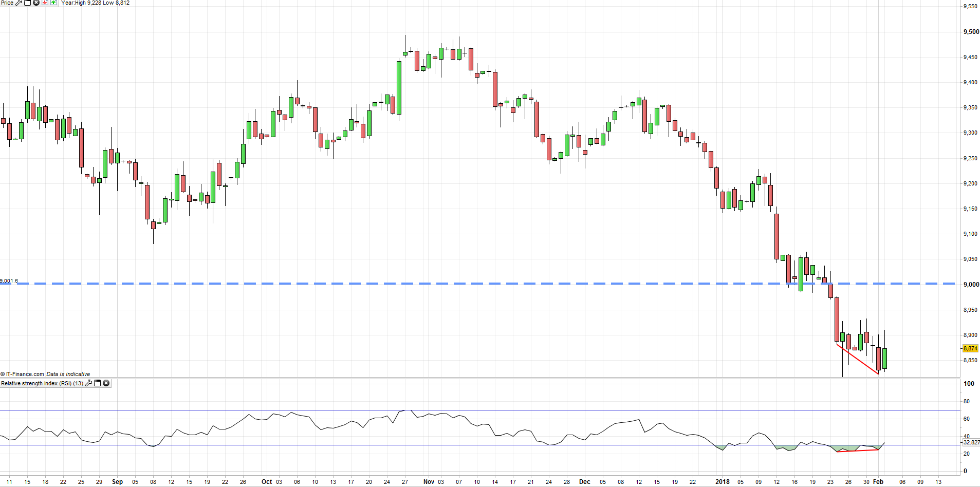The height and width of the screenshot is (487, 980).
Task: Click the 'Dec' label on time axis
Action: coord(585,482)
